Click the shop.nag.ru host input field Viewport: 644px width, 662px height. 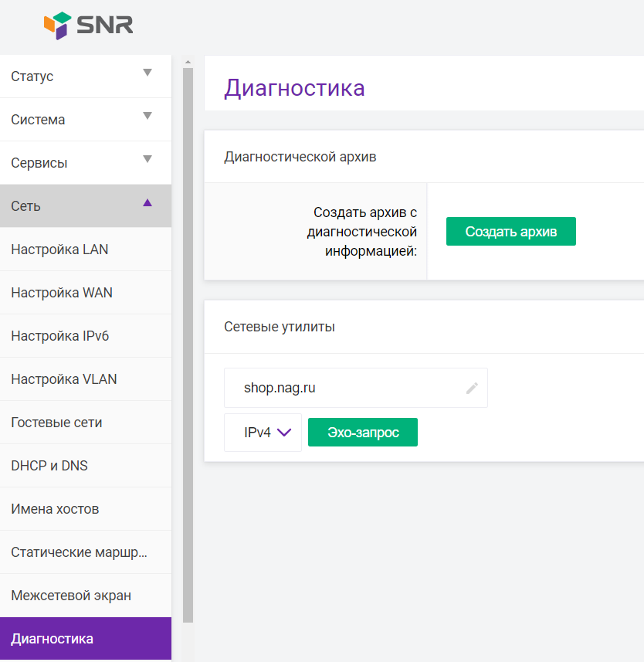point(356,388)
